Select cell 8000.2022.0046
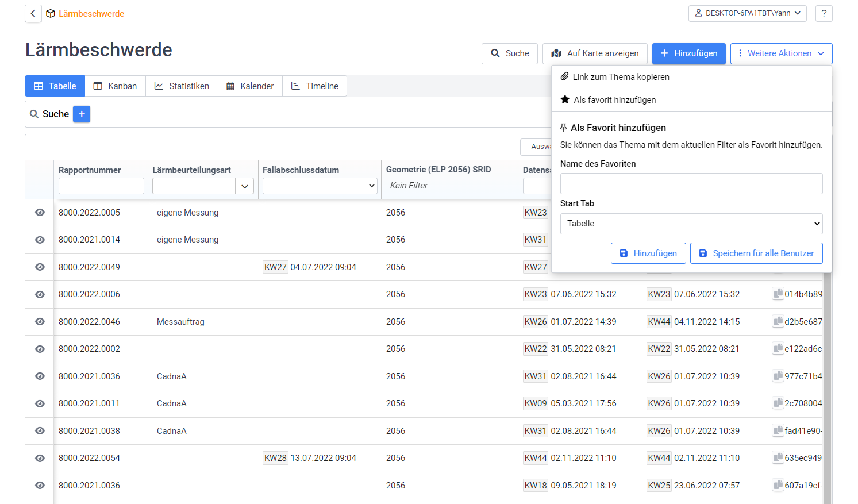The height and width of the screenshot is (504, 858). (x=89, y=322)
